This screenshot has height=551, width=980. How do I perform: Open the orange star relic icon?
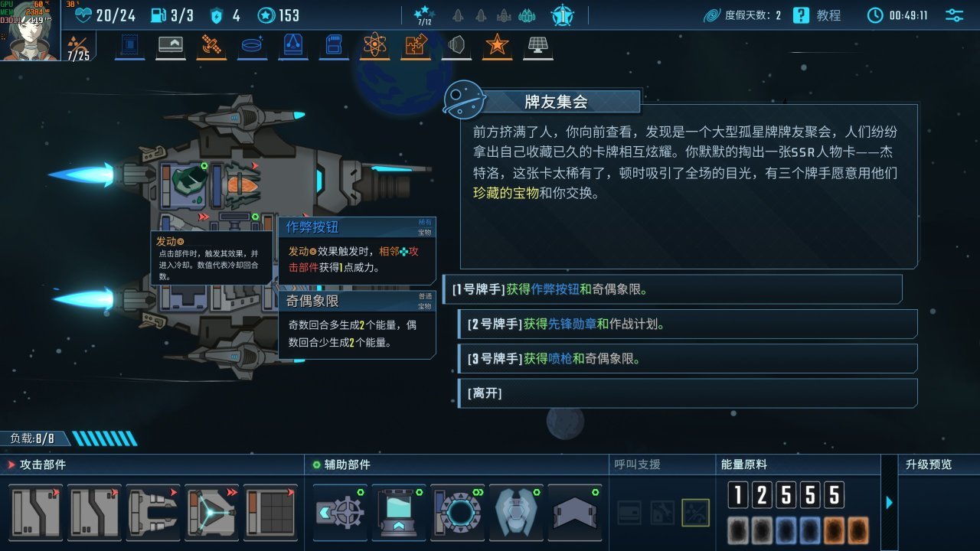pos(498,46)
